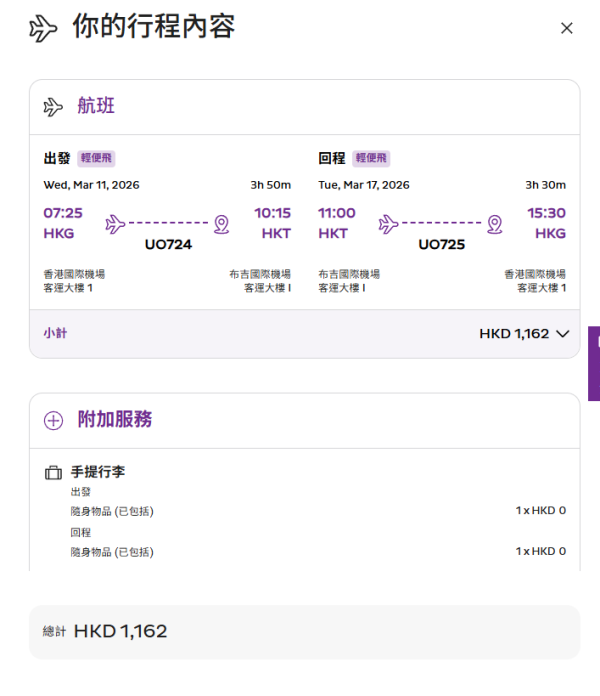Click the date Wed, Mar 11, 2026
Viewport: 600px width, 696px height.
[x=91, y=185]
